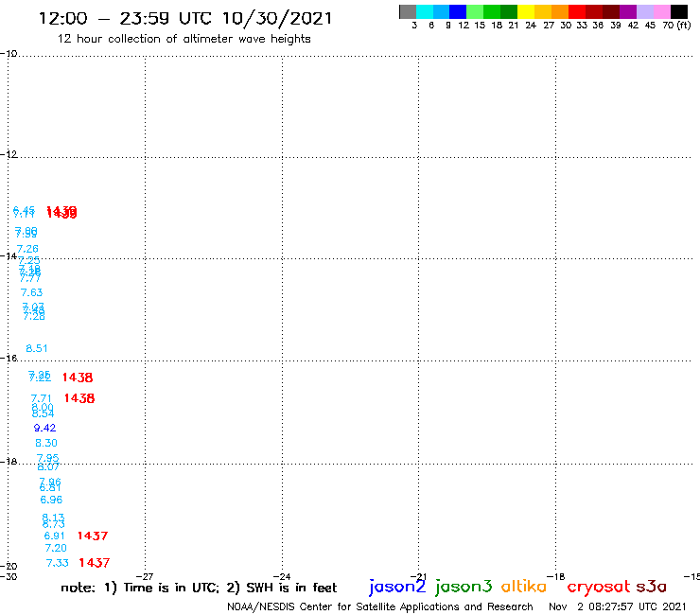Select the light green legend swatch

475,11
